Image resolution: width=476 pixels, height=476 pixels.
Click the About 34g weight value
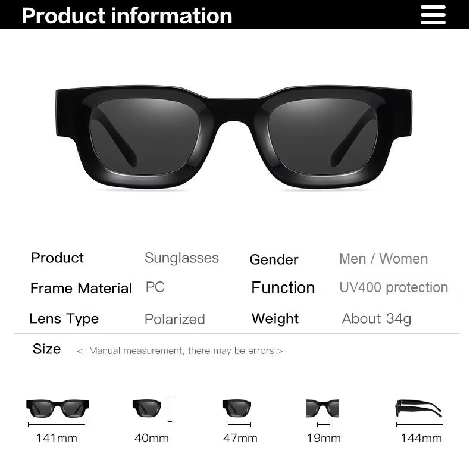[377, 318]
